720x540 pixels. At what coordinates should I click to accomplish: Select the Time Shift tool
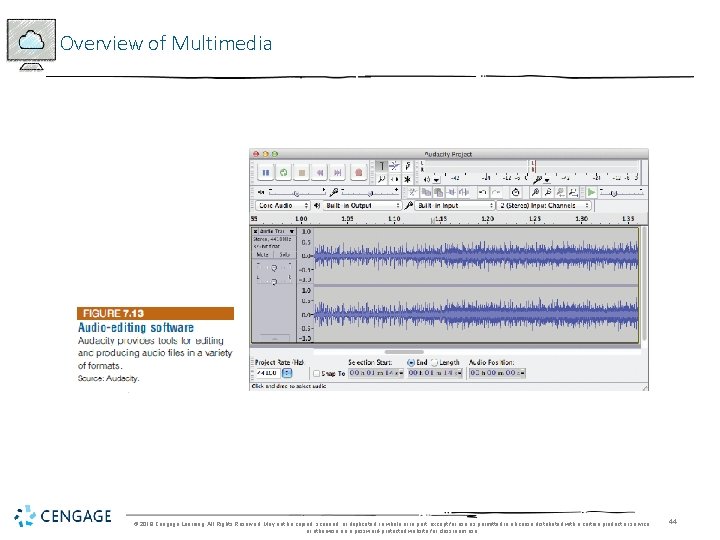point(394,179)
